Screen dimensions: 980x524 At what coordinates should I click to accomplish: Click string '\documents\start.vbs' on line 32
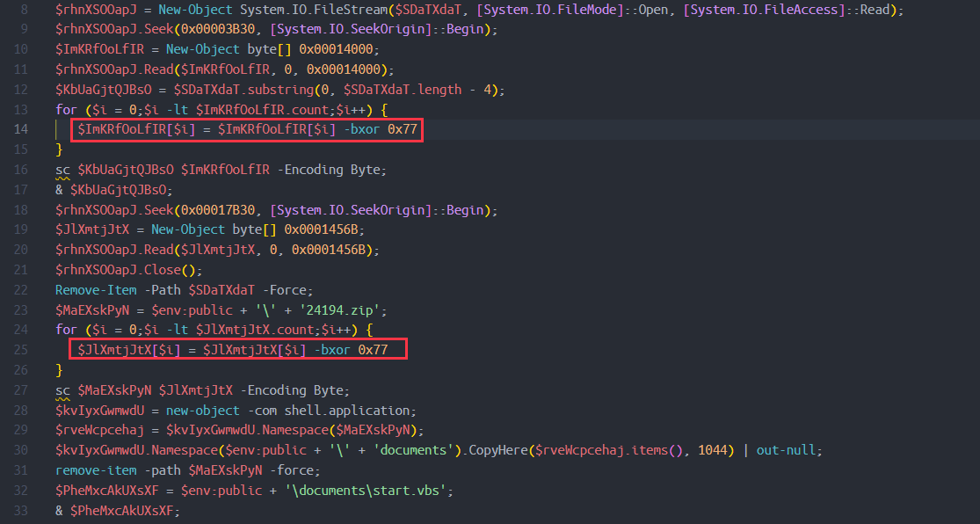point(365,491)
